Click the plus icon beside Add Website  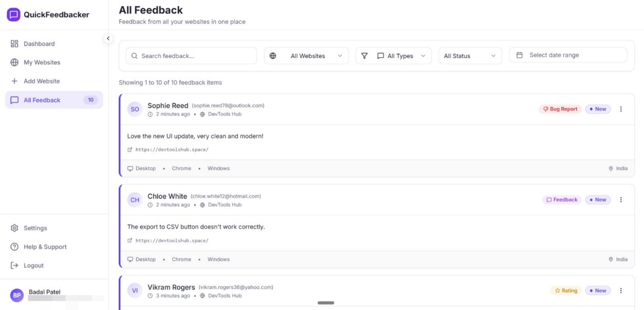[14, 81]
